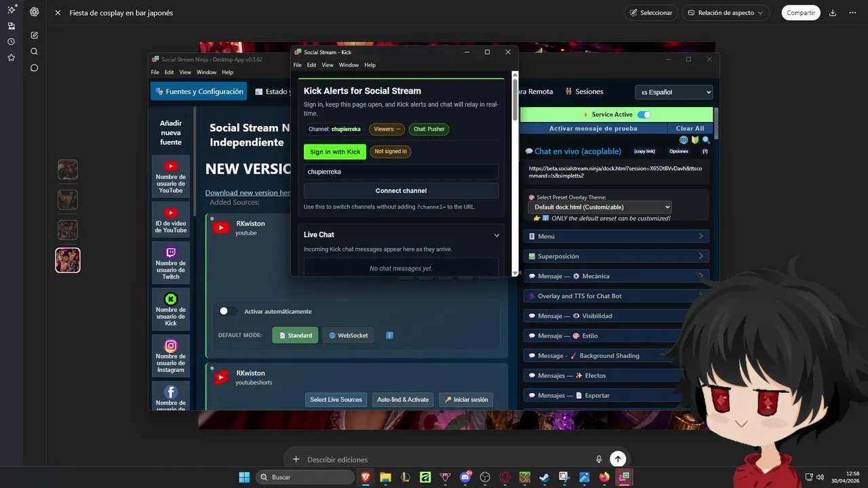Expand the Superposición section
This screenshot has width=868, height=488.
(616, 256)
